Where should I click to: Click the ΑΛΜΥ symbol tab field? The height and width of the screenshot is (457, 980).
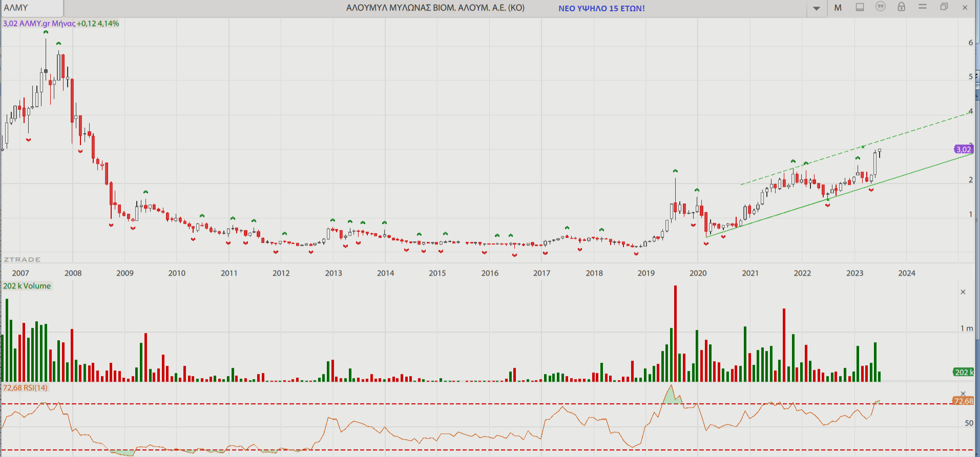tap(32, 8)
